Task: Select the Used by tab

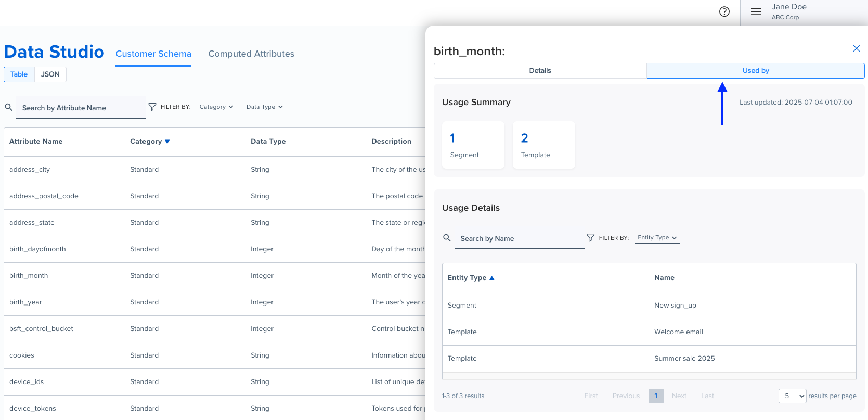Action: [756, 71]
